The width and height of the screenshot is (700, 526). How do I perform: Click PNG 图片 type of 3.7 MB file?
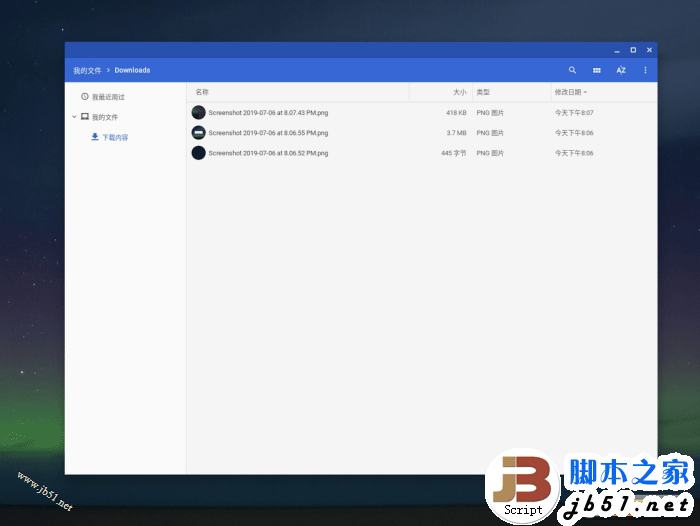point(490,133)
